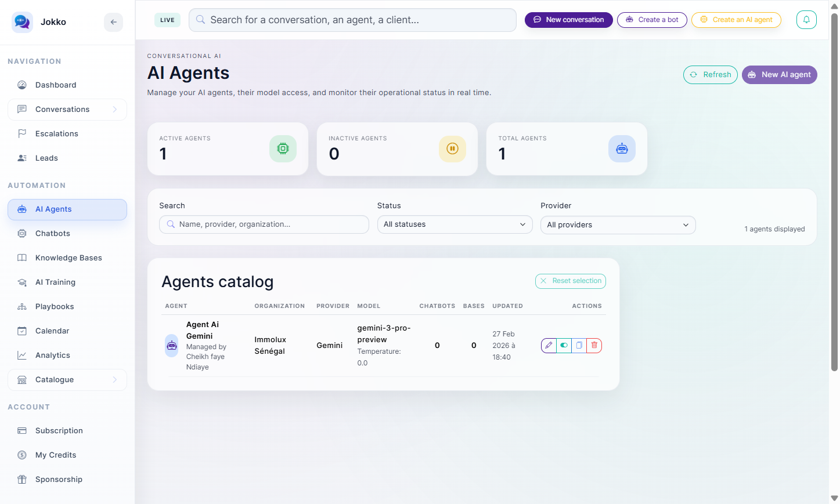Duplicate Agent Ai Gemini with copy icon
Screen dimensions: 840x504
[579, 346]
